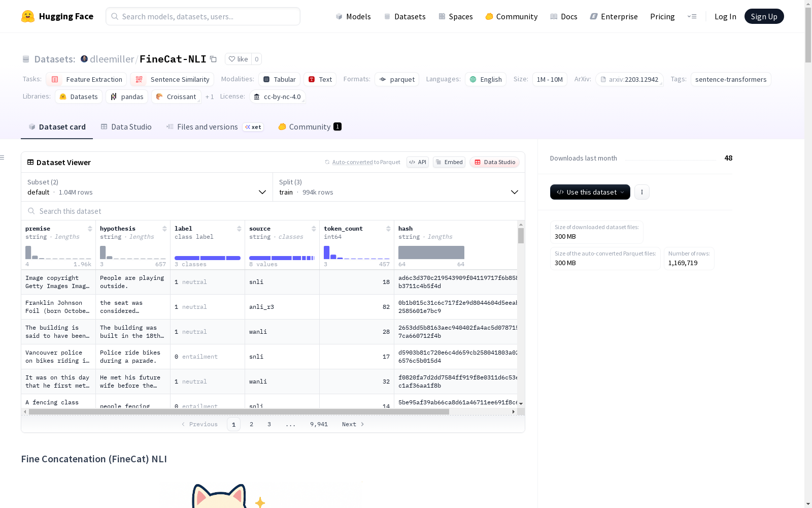
Task: Open the Files and versions tab
Action: (214, 127)
